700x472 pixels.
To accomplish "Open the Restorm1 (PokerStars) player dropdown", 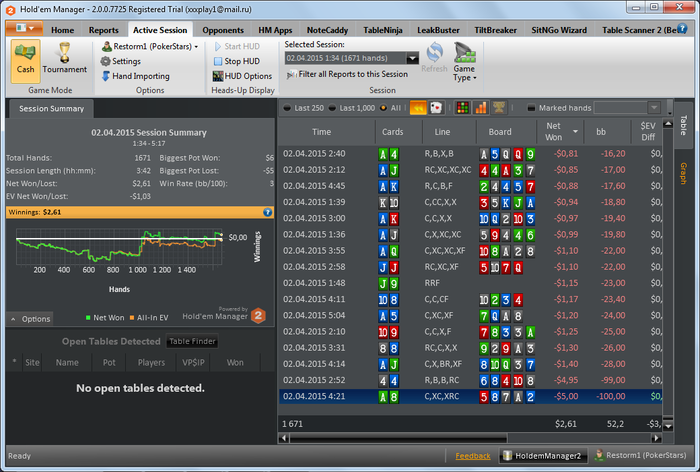I will [150, 46].
